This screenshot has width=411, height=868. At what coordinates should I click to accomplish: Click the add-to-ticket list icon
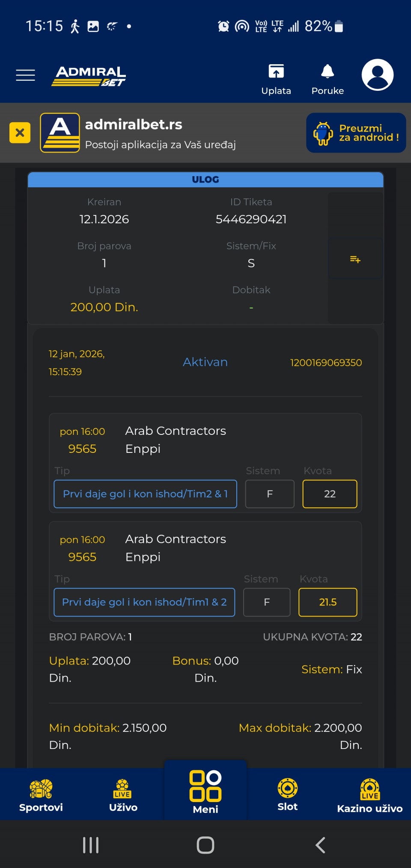355,259
